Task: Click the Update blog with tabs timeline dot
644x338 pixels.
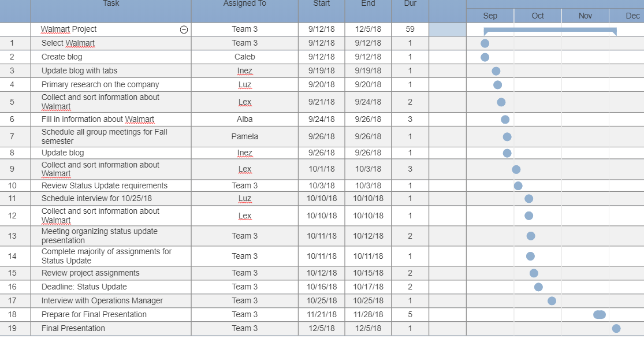Action: click(496, 71)
